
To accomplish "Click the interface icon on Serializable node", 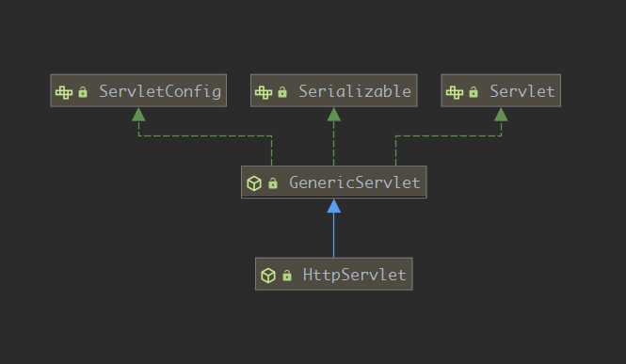I will click(x=264, y=92).
